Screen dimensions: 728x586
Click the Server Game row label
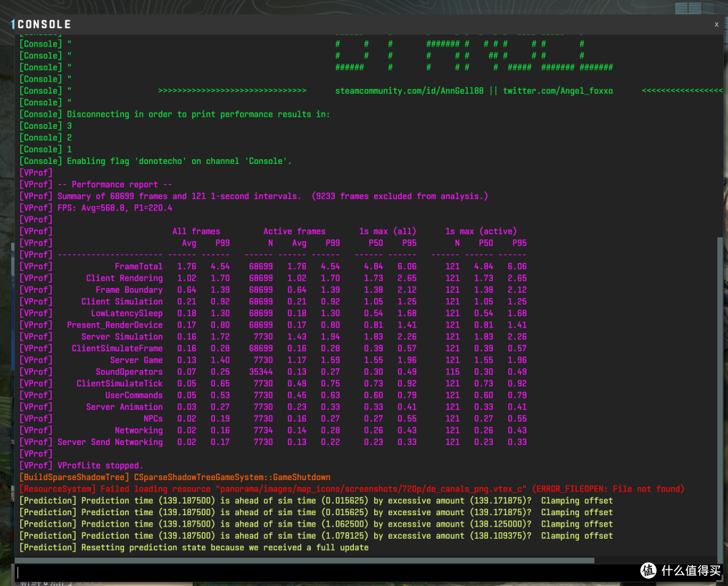pos(136,360)
